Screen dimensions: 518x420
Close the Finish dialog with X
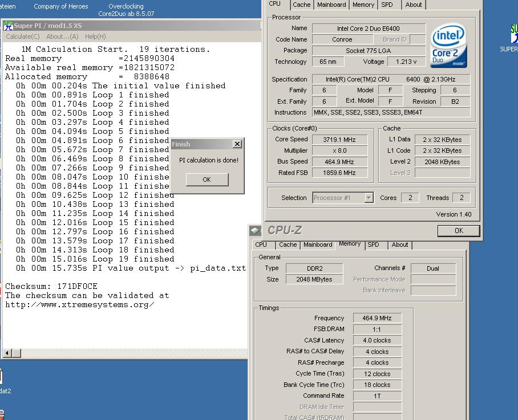[237, 144]
